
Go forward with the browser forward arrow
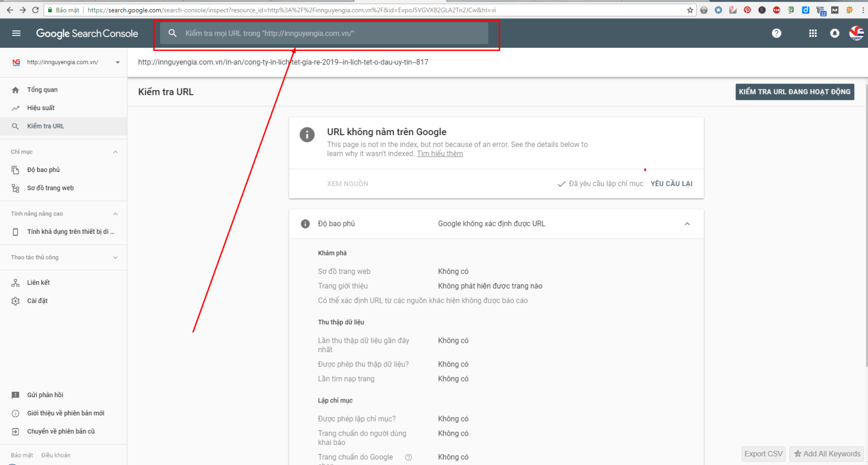click(22, 10)
